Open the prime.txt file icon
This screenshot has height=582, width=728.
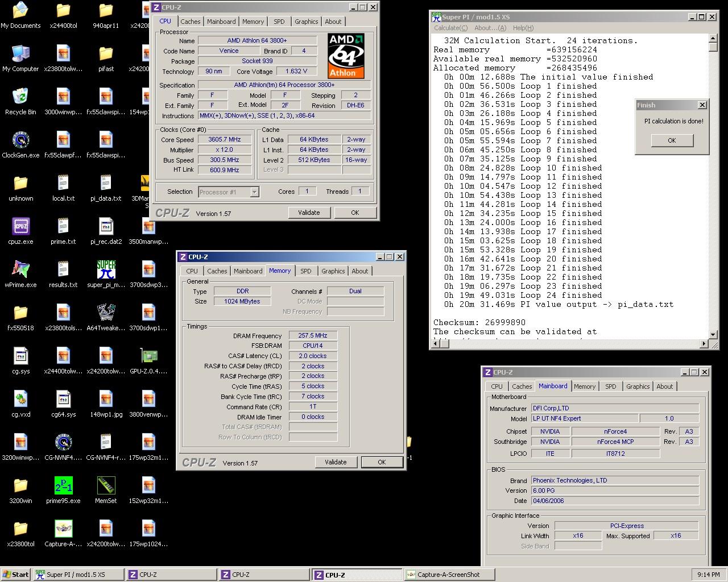[x=63, y=231]
